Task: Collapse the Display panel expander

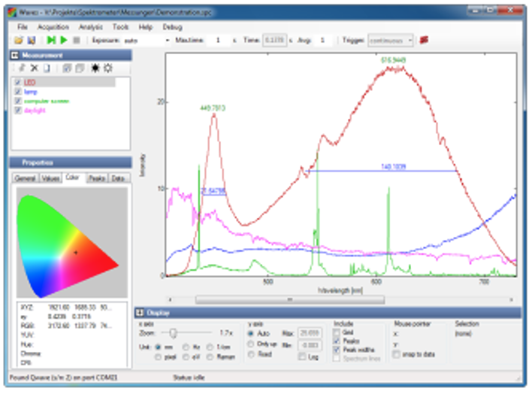Action: click(x=140, y=313)
